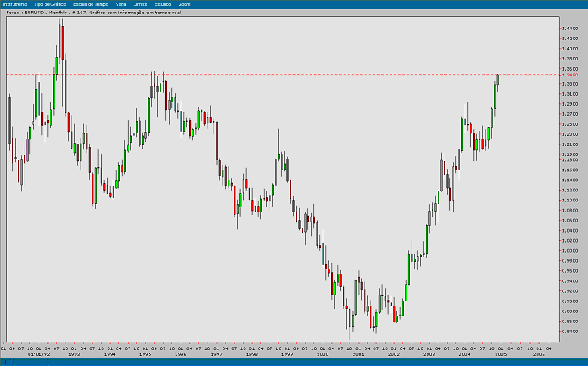This screenshot has width=588, height=366.
Task: Click the 1994 year label on time axis
Action: pos(109,354)
